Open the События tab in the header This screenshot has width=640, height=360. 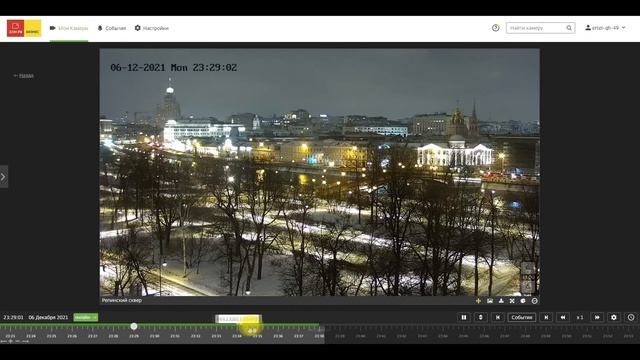pyautogui.click(x=111, y=28)
